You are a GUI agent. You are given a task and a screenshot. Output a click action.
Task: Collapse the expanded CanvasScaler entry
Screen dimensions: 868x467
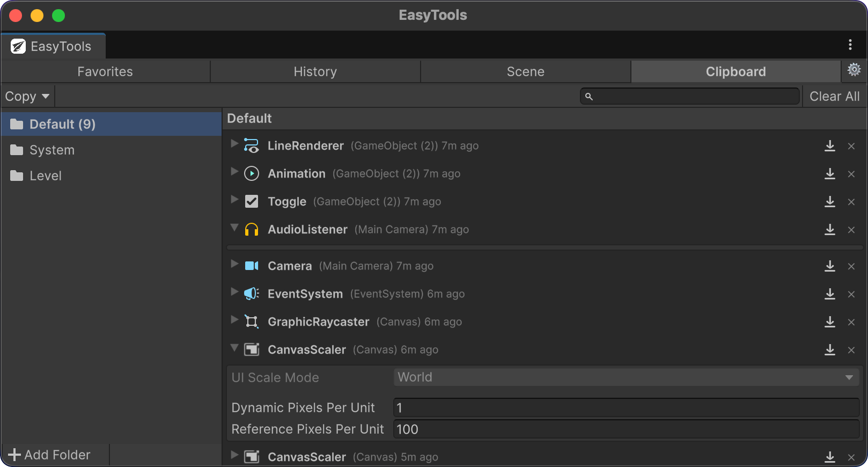click(x=234, y=348)
